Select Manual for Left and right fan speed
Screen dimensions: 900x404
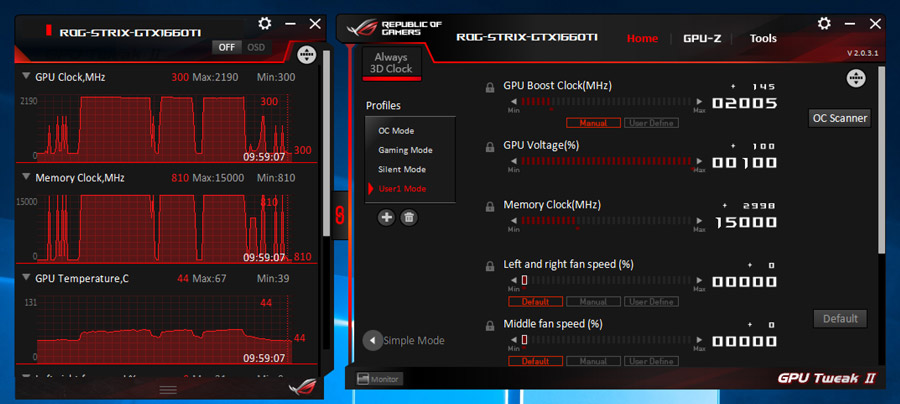pos(593,301)
